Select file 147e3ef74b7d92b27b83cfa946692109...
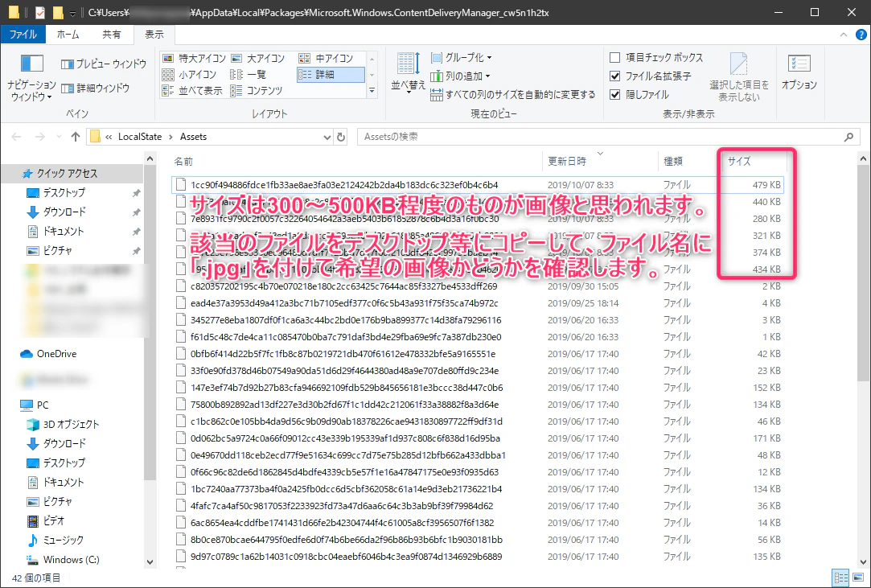The image size is (871, 588). click(x=477, y=388)
